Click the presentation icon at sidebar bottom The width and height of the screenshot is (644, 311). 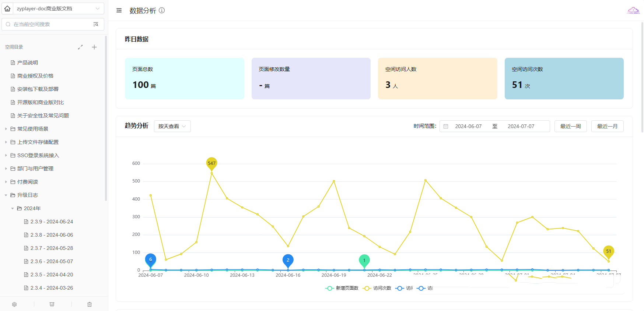52,304
